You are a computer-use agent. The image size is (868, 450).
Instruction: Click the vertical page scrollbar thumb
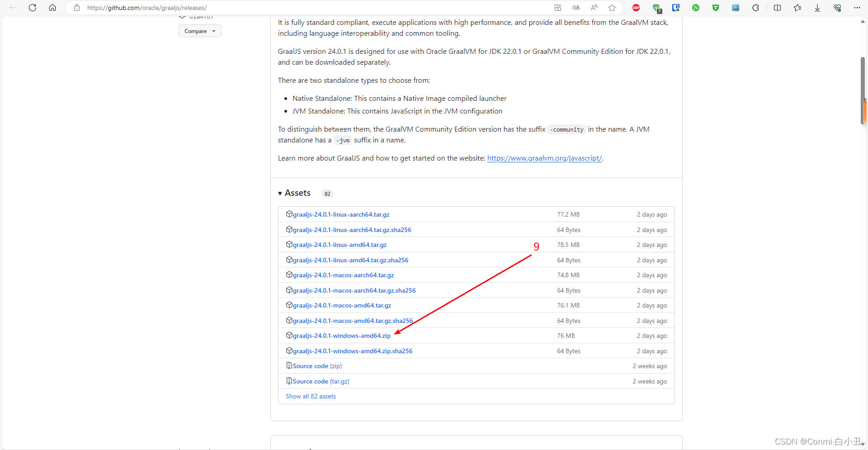863,90
